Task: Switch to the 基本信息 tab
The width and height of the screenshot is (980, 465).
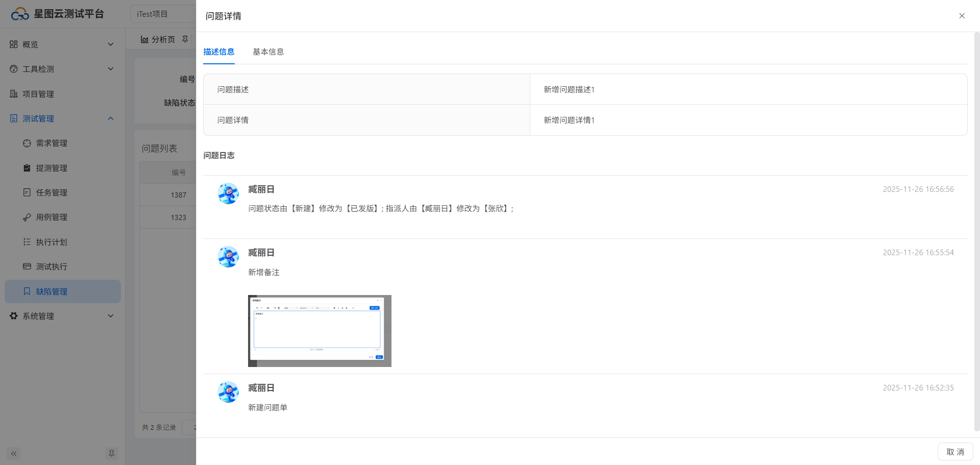Action: pos(268,52)
